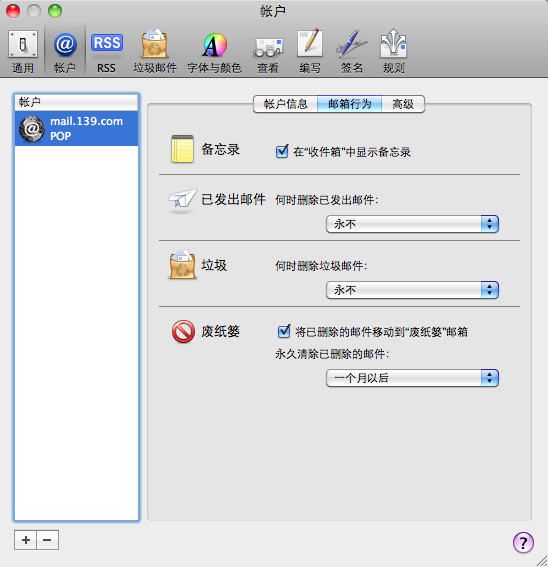The image size is (548, 567).
Task: Expand the 何时删除已发出邮件 dropdown
Action: (x=412, y=224)
